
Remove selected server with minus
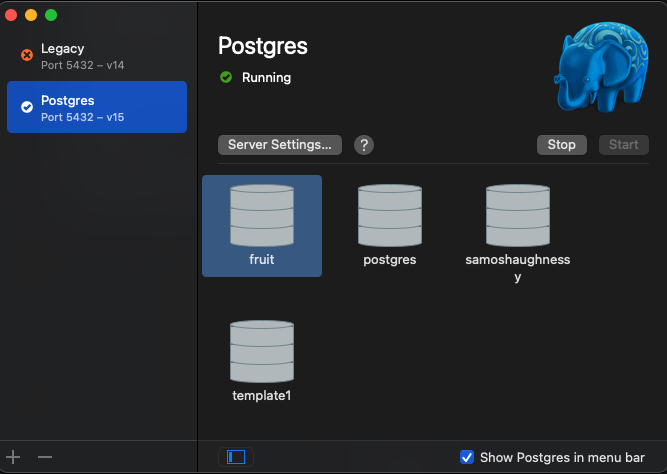coord(45,457)
